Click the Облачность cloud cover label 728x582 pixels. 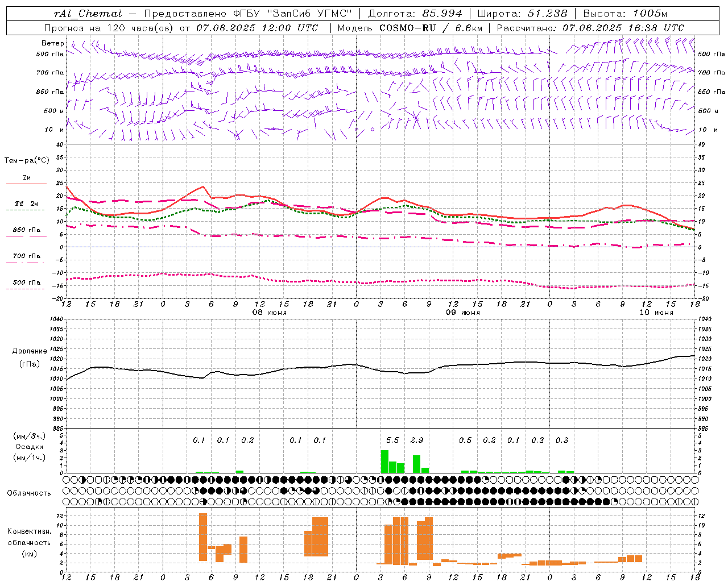tap(29, 493)
